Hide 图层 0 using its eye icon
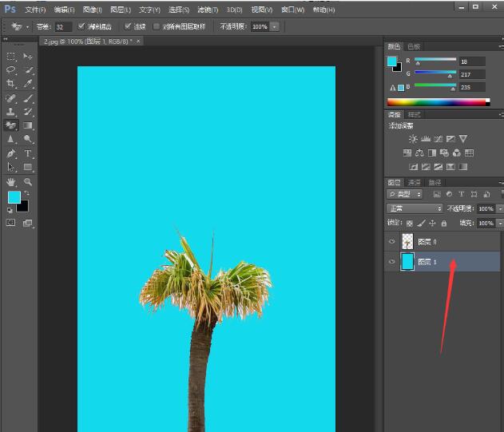The image size is (504, 432). pos(391,242)
